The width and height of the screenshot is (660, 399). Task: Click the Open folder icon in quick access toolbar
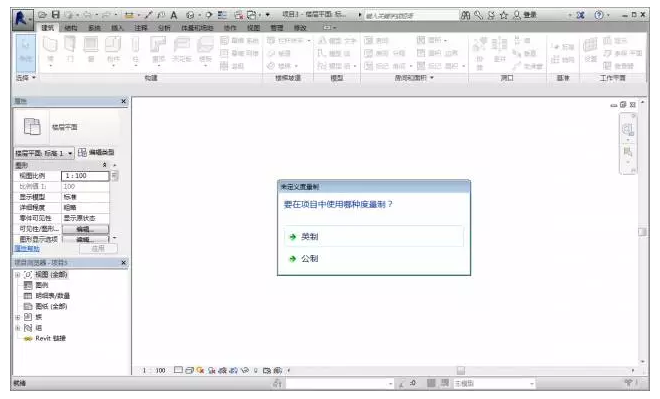[x=43, y=15]
